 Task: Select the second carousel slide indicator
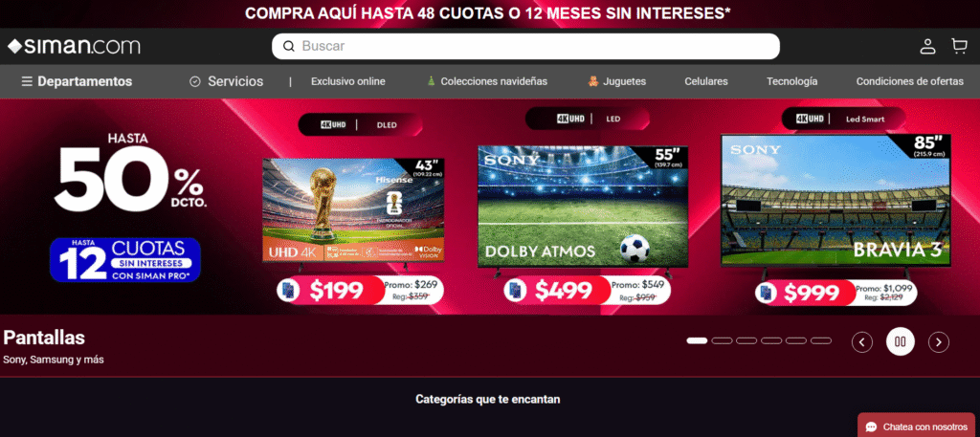(x=722, y=340)
